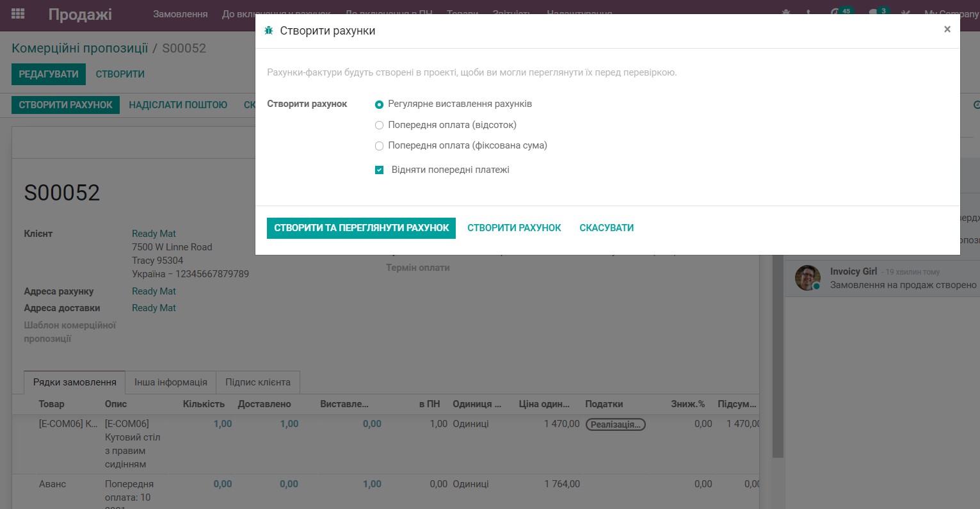Uncheck 'Відняти попередні платежі'
Viewport: 980px width, 509px height.
379,169
